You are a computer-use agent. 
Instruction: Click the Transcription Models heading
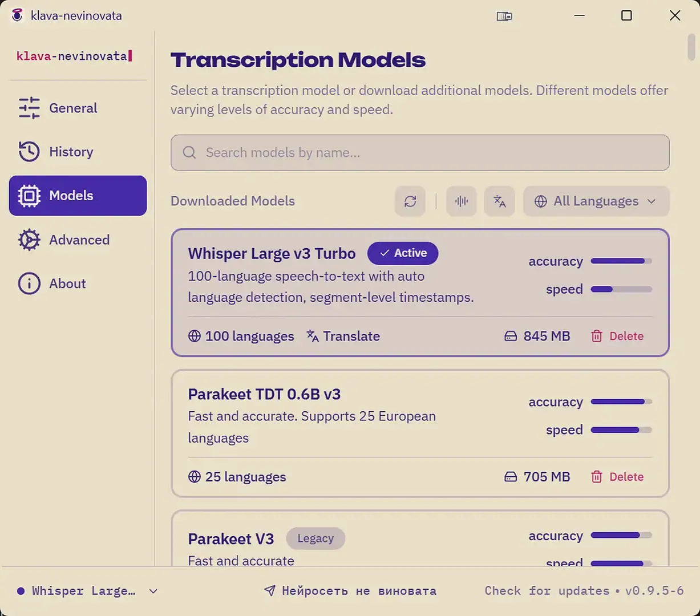(298, 60)
